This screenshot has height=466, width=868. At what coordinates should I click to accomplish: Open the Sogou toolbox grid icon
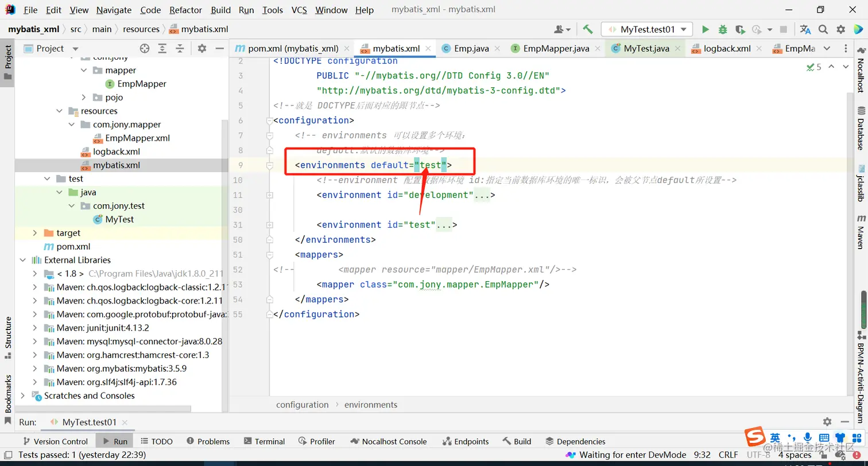(x=857, y=437)
